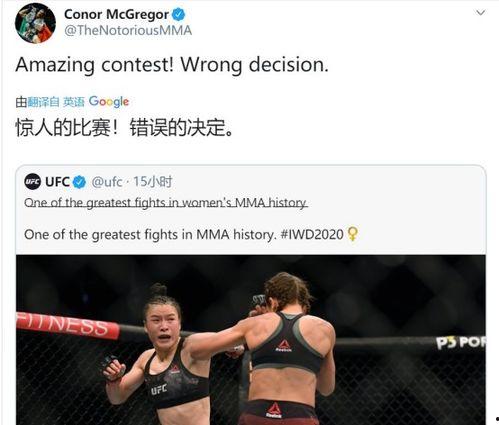Click the red FITNESS banner in photo
Image resolution: width=499 pixels, height=425 pixels.
point(68,325)
